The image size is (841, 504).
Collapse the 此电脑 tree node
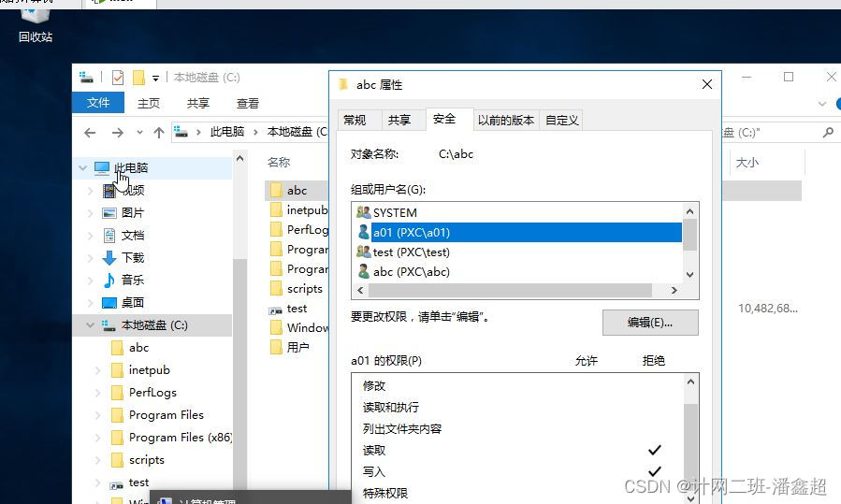(x=82, y=167)
